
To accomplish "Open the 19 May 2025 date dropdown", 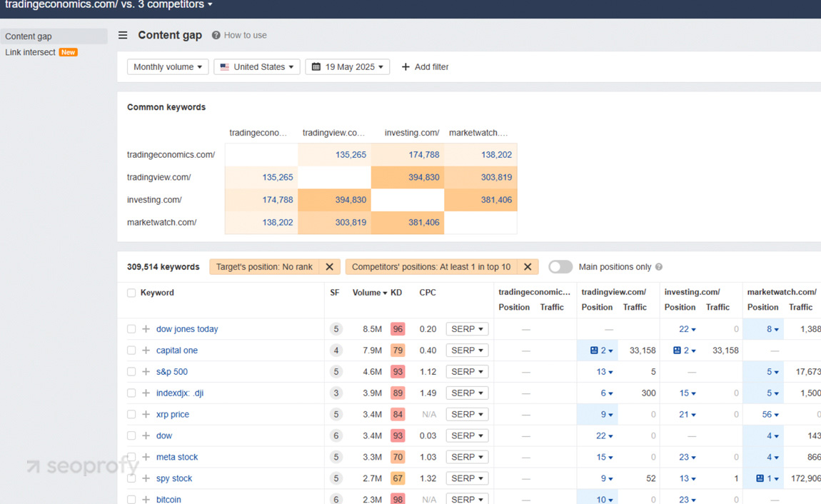I will [347, 66].
